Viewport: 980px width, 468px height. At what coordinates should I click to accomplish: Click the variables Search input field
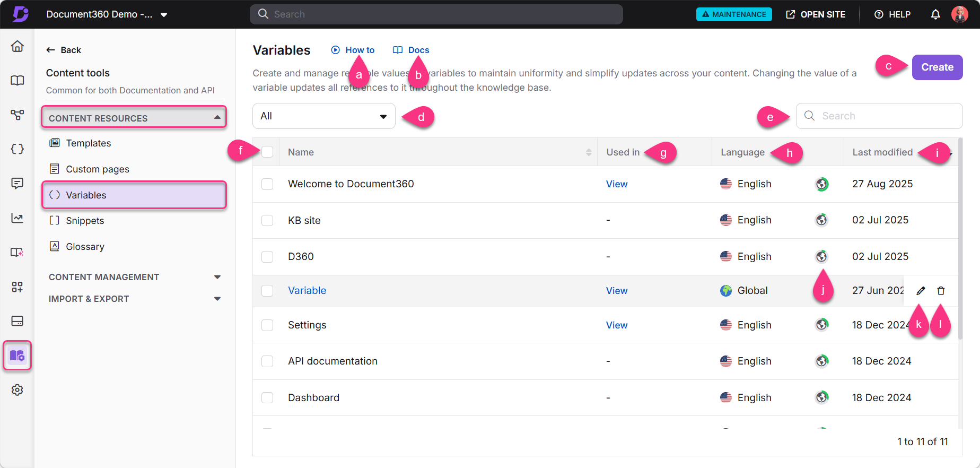click(879, 116)
